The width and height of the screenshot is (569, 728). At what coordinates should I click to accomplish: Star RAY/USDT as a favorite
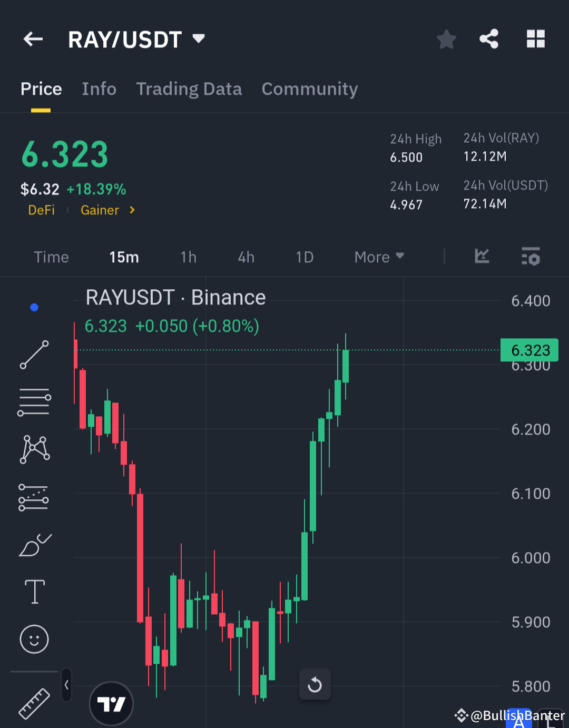(446, 39)
